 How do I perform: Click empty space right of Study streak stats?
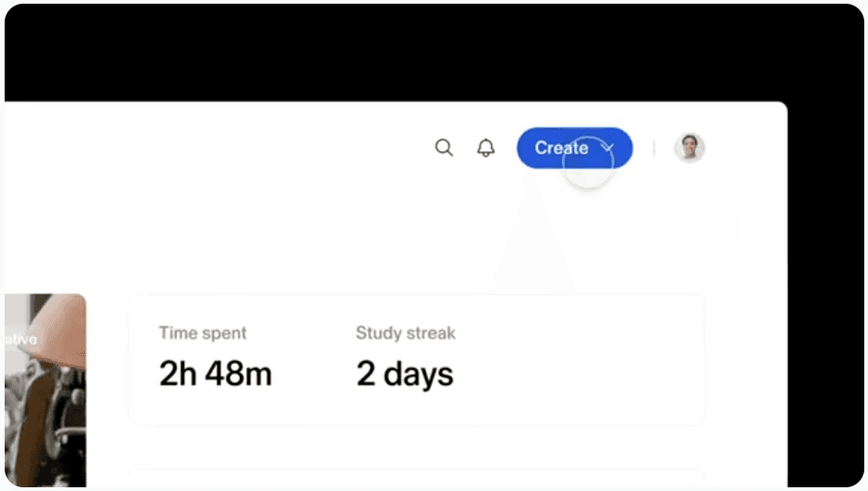click(581, 360)
